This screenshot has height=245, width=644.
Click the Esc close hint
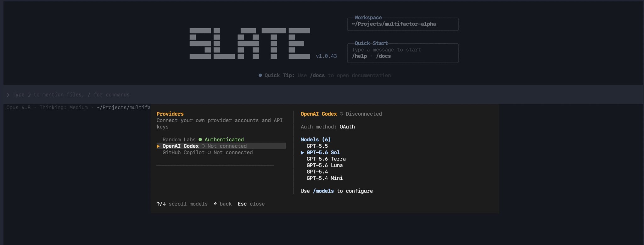pos(251,204)
